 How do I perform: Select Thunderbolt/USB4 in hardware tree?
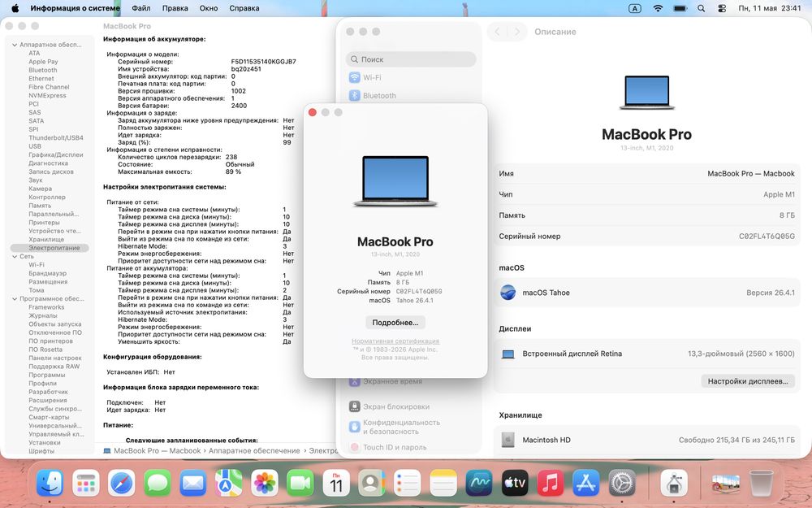pos(56,138)
